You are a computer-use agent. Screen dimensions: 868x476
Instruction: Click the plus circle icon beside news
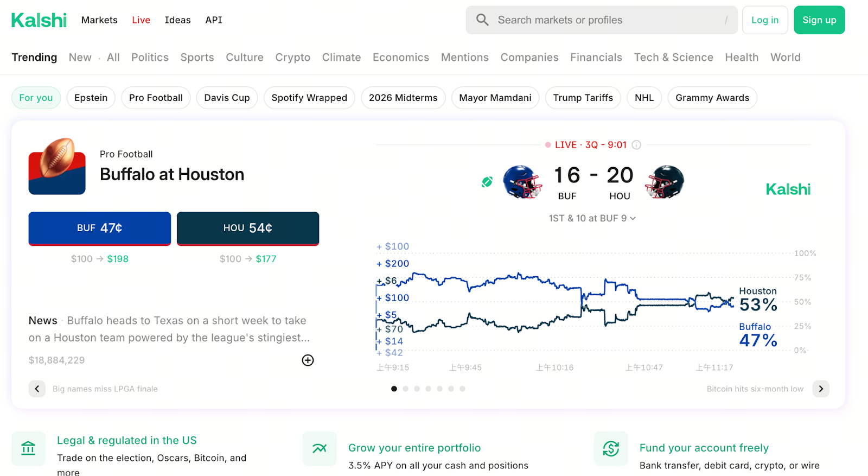(x=308, y=360)
